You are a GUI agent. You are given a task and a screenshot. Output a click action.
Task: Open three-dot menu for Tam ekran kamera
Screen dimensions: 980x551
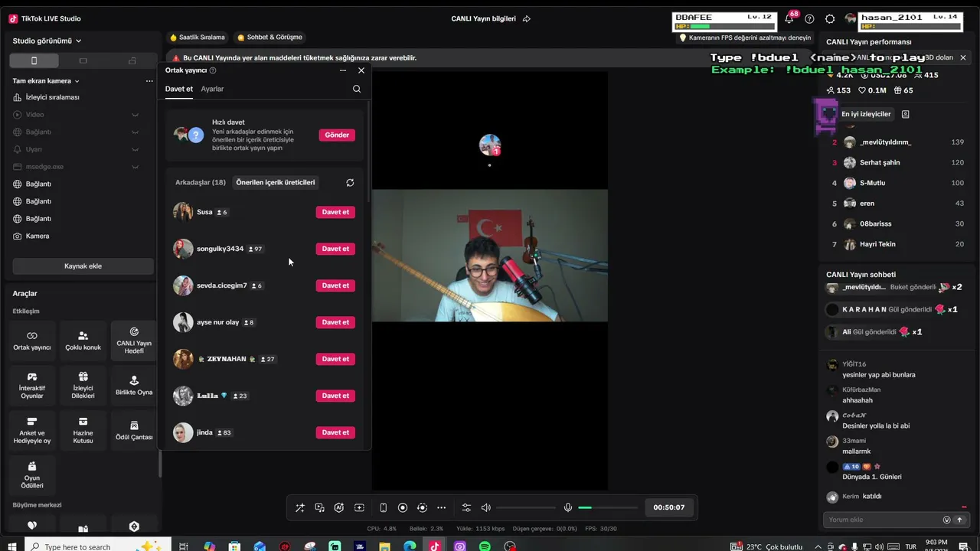pyautogui.click(x=149, y=81)
